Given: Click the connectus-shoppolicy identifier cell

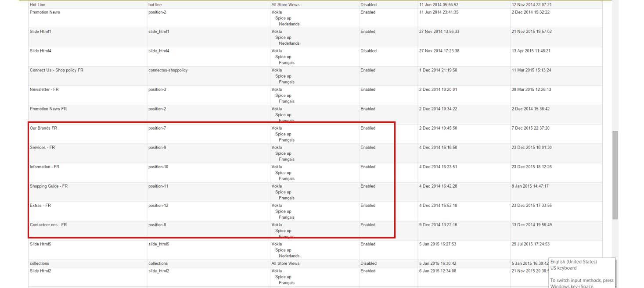Looking at the screenshot, I should click(168, 71).
